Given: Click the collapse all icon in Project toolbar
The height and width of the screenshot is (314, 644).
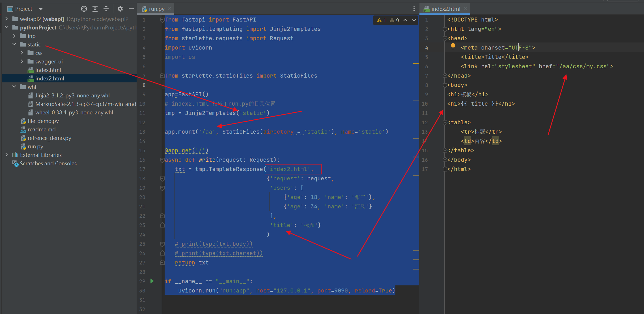Looking at the screenshot, I should (x=106, y=9).
